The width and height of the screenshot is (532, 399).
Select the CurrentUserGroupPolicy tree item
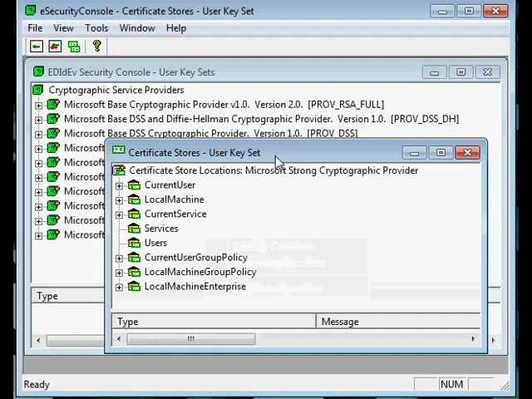(x=196, y=258)
